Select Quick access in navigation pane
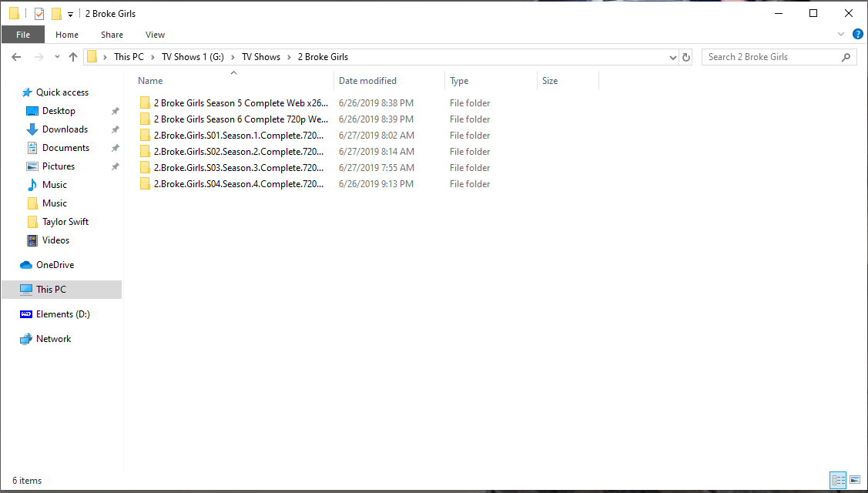868x493 pixels. click(62, 92)
